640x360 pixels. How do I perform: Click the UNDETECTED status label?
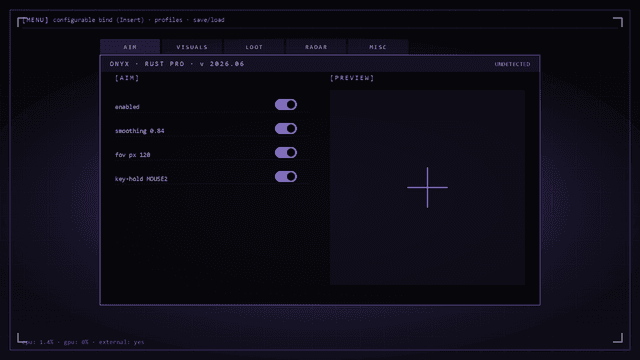pos(512,64)
